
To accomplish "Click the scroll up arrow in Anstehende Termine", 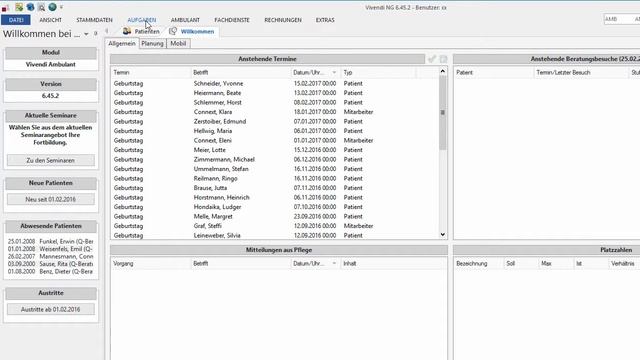I will click(x=442, y=71).
